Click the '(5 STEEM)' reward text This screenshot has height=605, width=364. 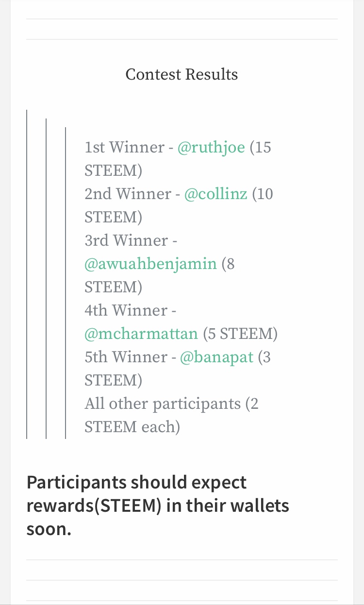click(x=240, y=334)
